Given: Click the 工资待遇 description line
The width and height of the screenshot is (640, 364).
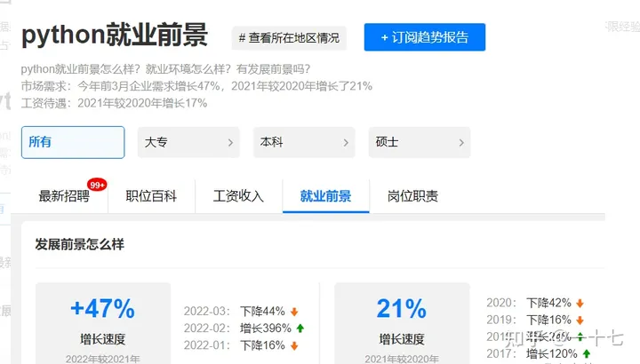Looking at the screenshot, I should 115,103.
